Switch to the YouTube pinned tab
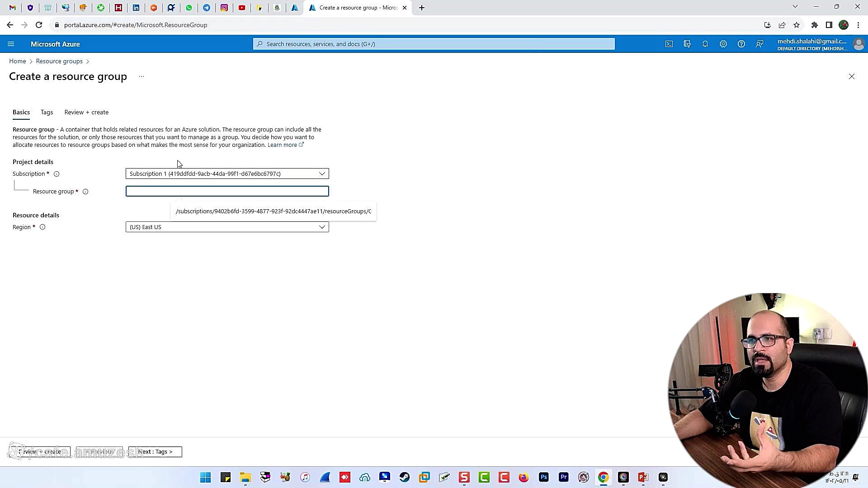Viewport: 868px width, 488px height. (x=242, y=8)
